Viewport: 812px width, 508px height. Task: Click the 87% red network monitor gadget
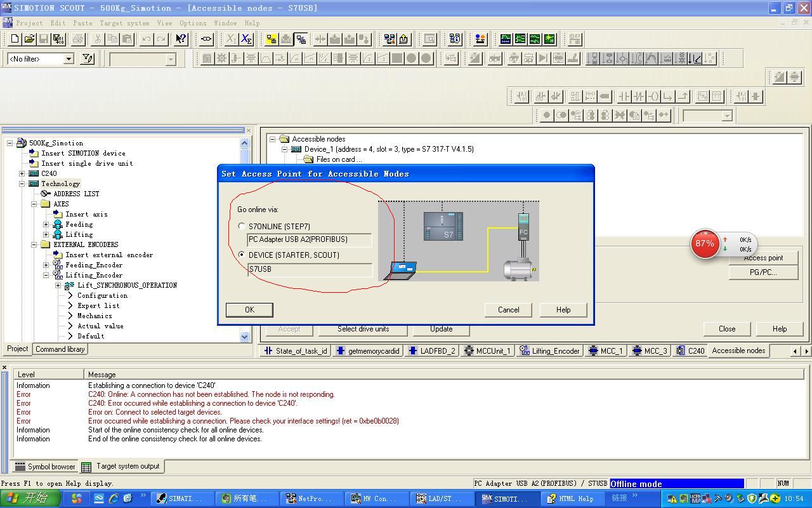pos(705,244)
